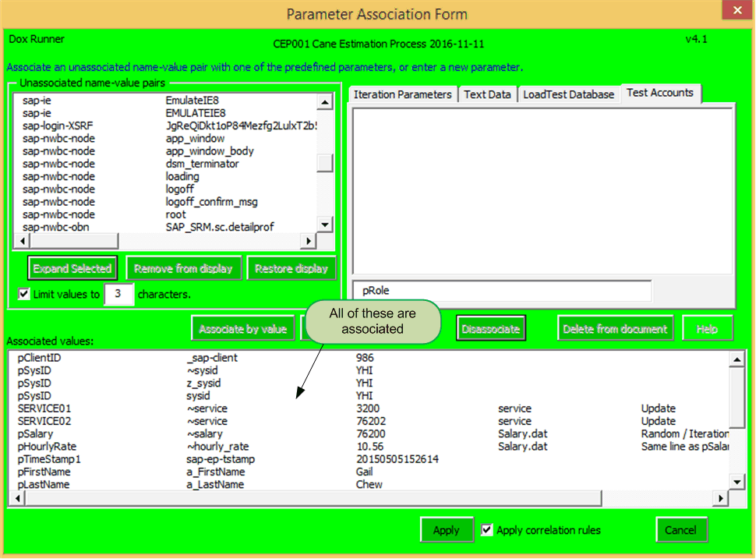This screenshot has height=559, width=756.
Task: Click the associated values vertical scroll thumb
Action: tap(737, 398)
